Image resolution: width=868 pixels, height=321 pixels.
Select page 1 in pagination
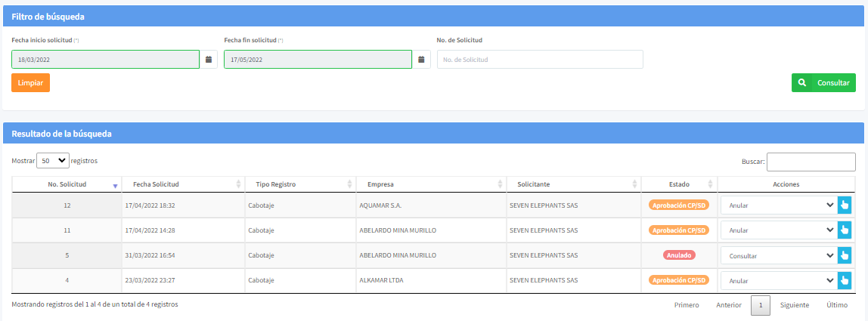(x=761, y=305)
